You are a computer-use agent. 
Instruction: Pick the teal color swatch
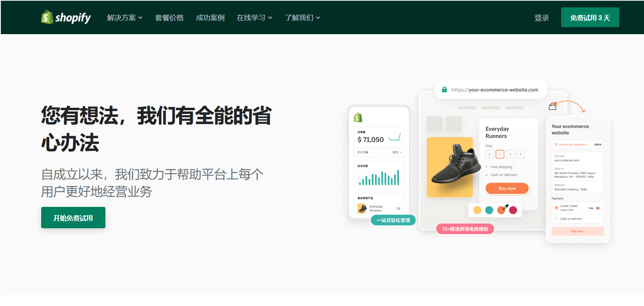[489, 210]
